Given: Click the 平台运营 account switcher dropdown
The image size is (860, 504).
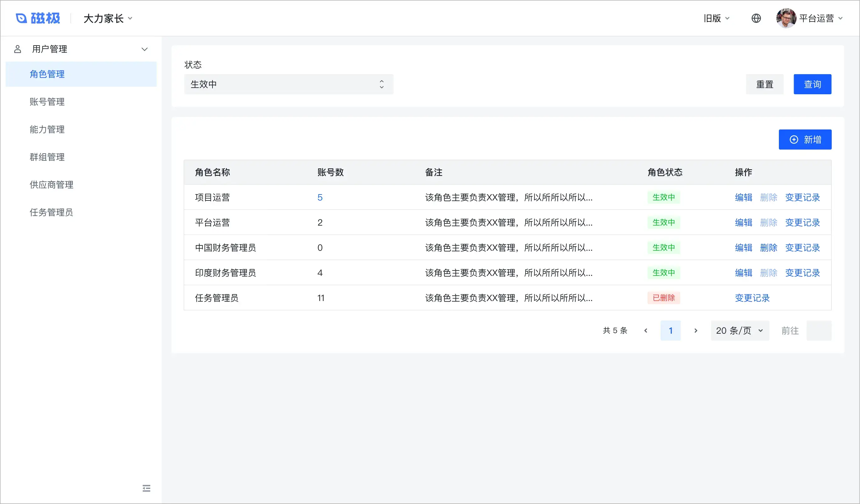Looking at the screenshot, I should click(x=813, y=18).
